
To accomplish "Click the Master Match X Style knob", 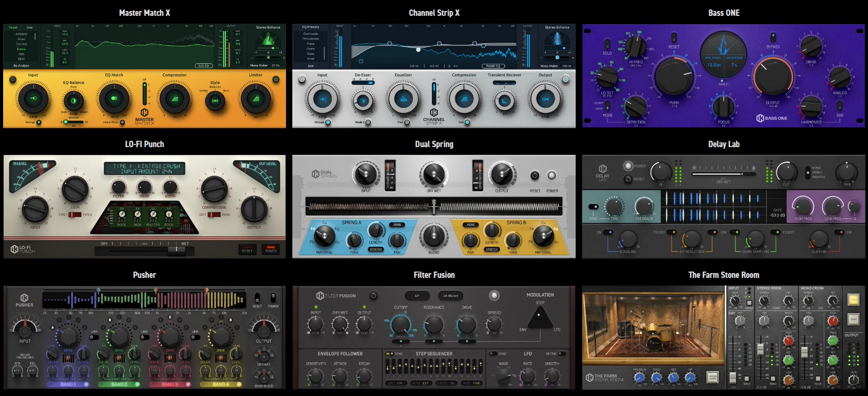I will 215,100.
